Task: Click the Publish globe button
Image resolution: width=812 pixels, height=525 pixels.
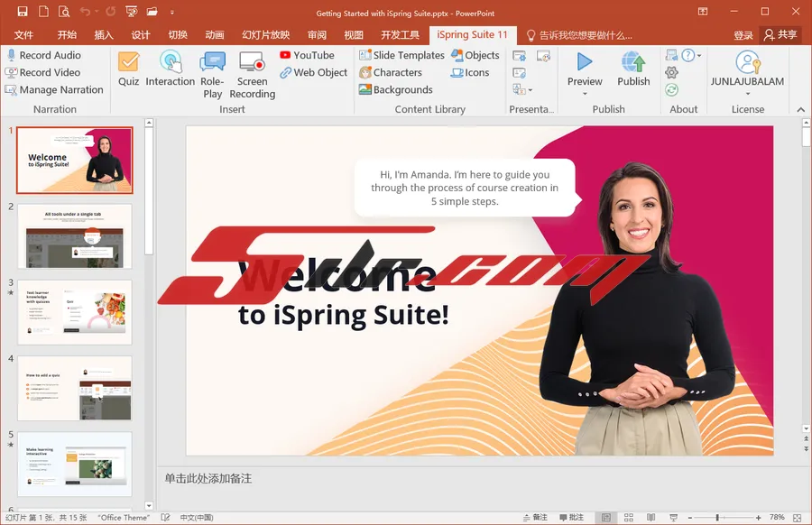Action: pos(633,69)
